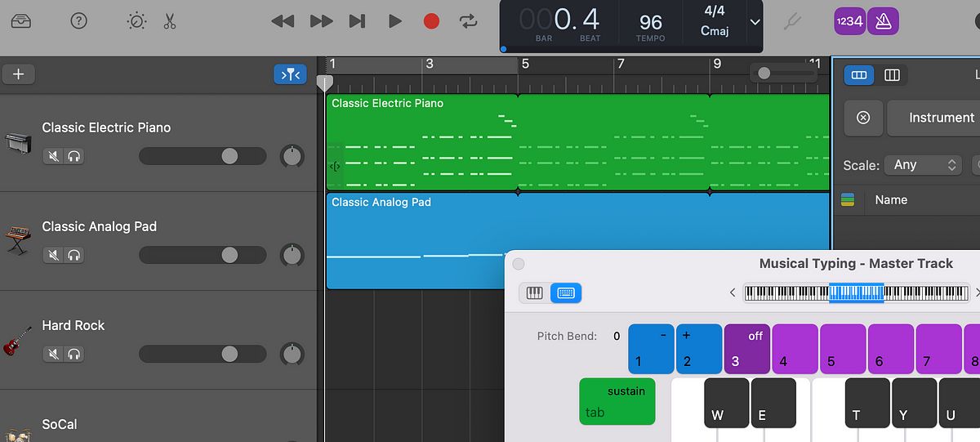
Task: Click Classic Analog Pad pan knob
Action: [292, 255]
